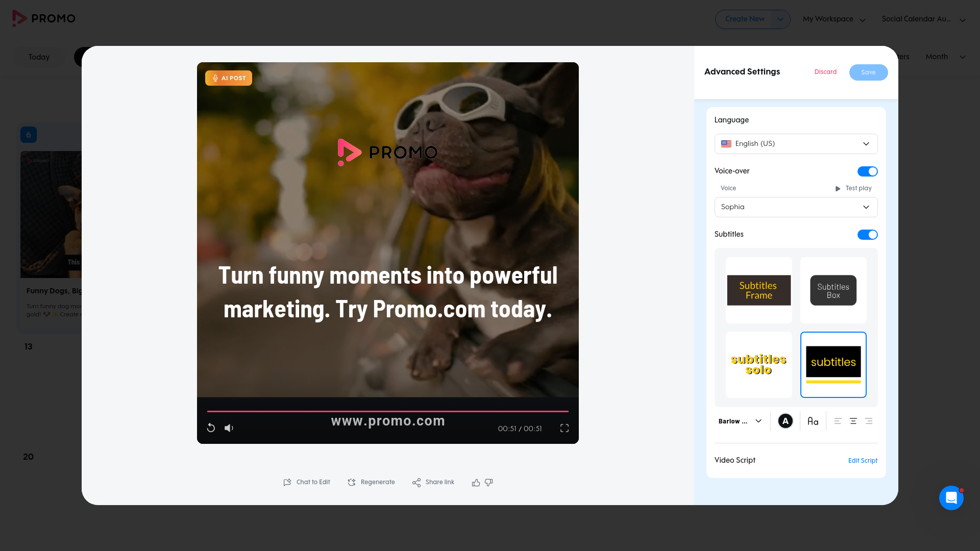Expand the Sophia voice dropdown
This screenshot has height=551, width=980.
[x=796, y=207]
